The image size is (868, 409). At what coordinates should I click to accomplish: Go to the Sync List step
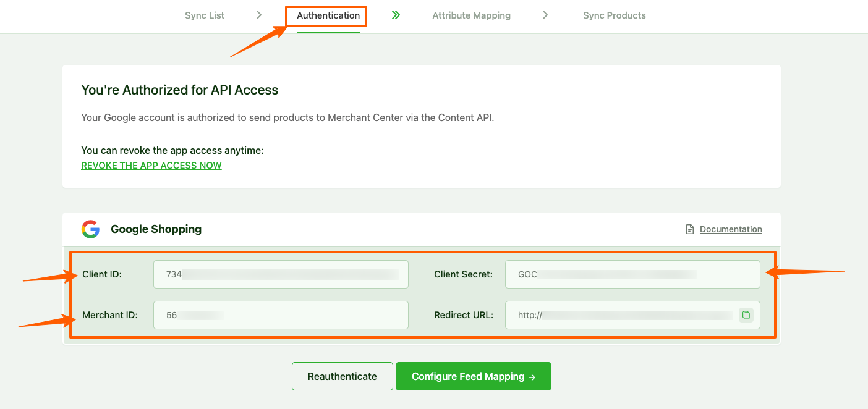(x=205, y=15)
